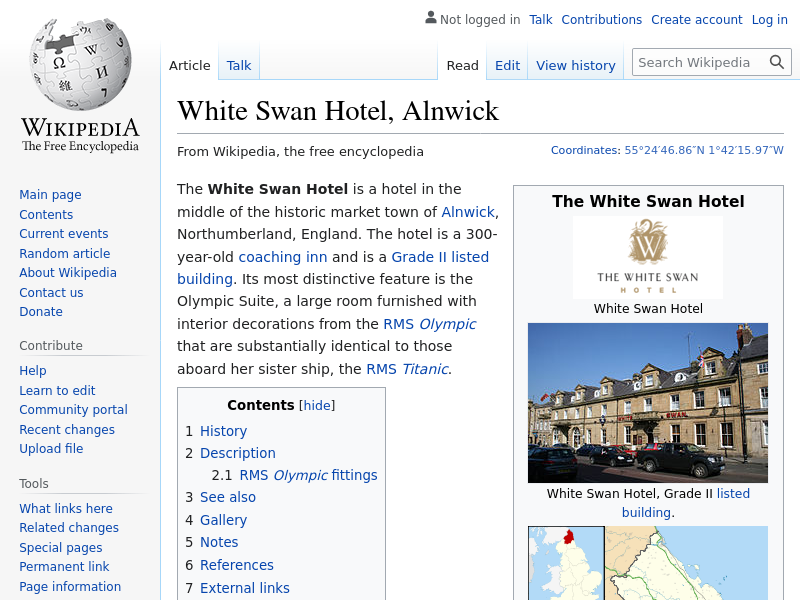Type in the Search Wikipedia field
800x600 pixels.
(698, 62)
